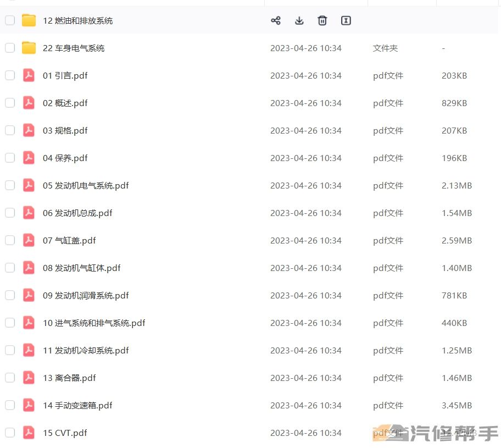Check box beside 10 进气系统和排气系统.pdf
The height and width of the screenshot is (448, 501).
(10, 323)
